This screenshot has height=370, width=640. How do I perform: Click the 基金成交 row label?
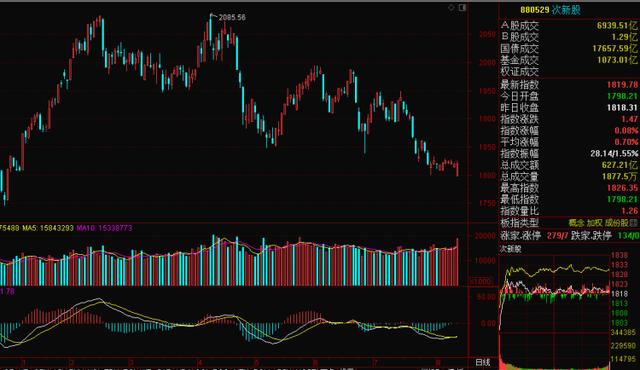tap(520, 60)
